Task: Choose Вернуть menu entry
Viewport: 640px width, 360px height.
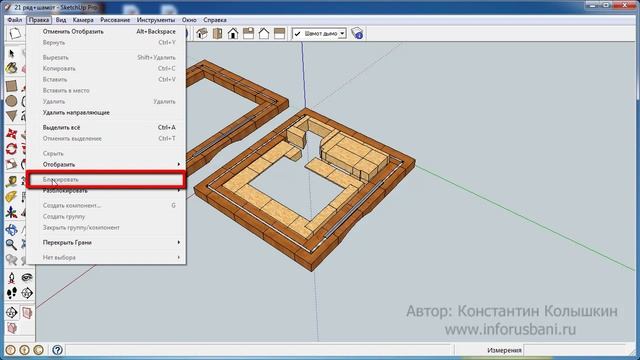Action: [106, 42]
